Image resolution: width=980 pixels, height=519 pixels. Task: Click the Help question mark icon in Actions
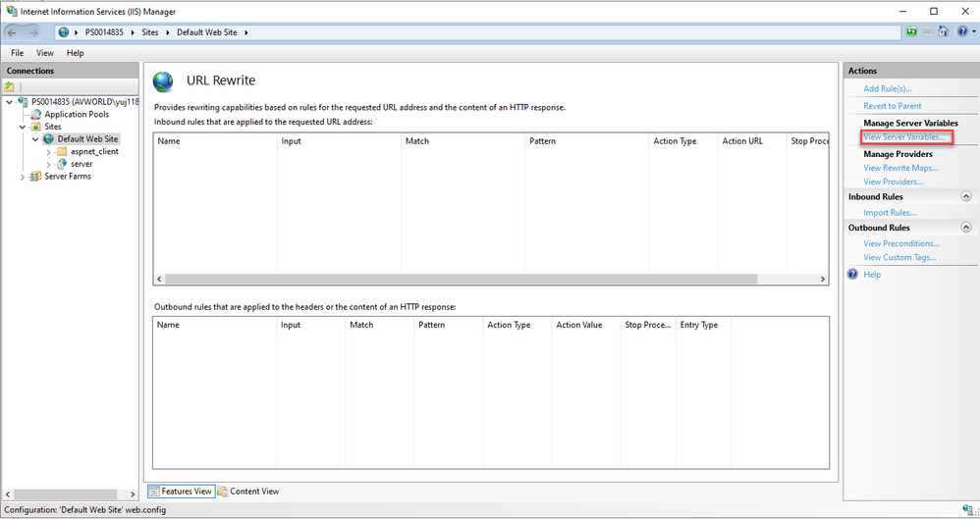tap(852, 274)
